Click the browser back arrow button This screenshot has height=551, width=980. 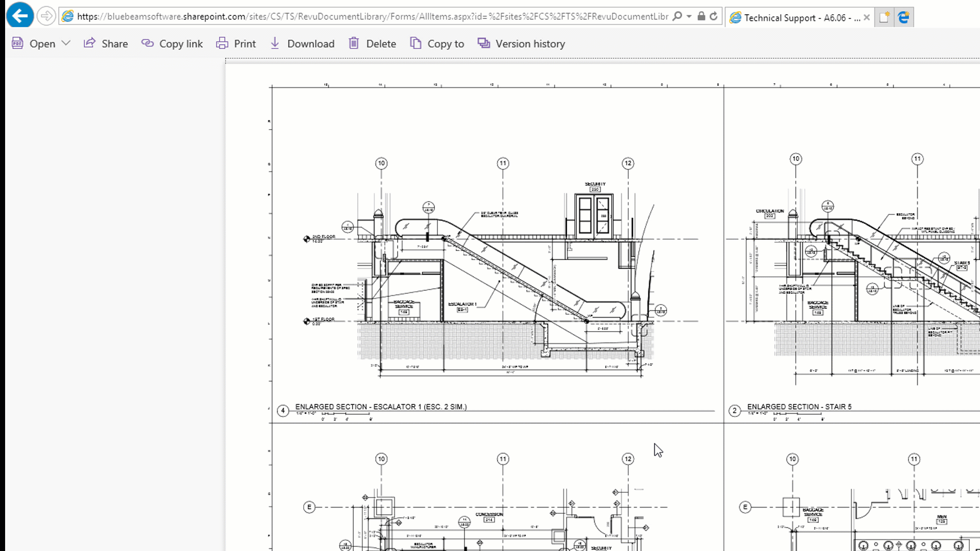[x=19, y=16]
